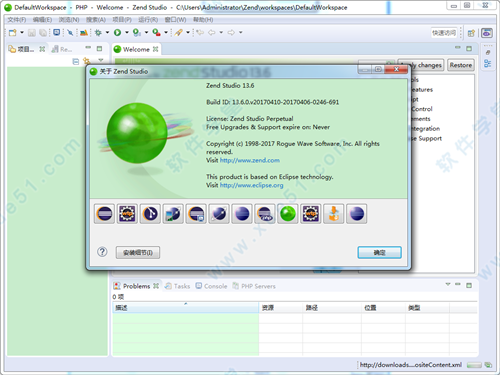Expand the Run dropdown arrow
Viewport: 500px width, 375px height.
[127, 32]
